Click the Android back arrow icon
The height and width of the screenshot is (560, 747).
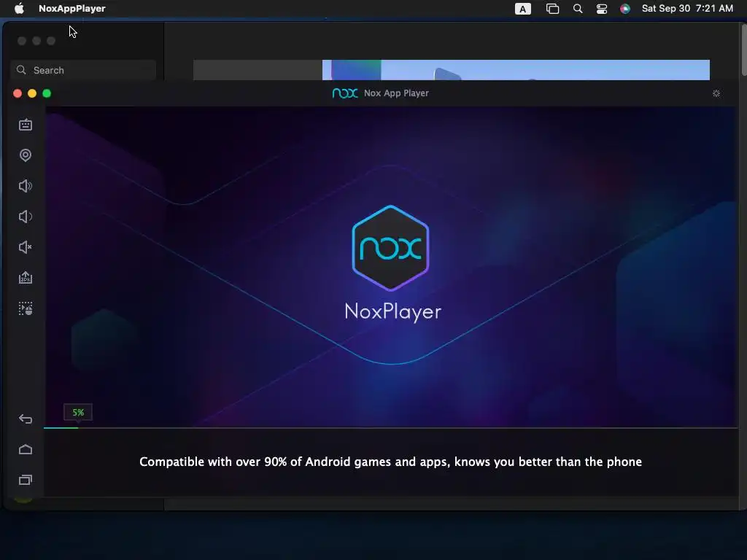26,419
